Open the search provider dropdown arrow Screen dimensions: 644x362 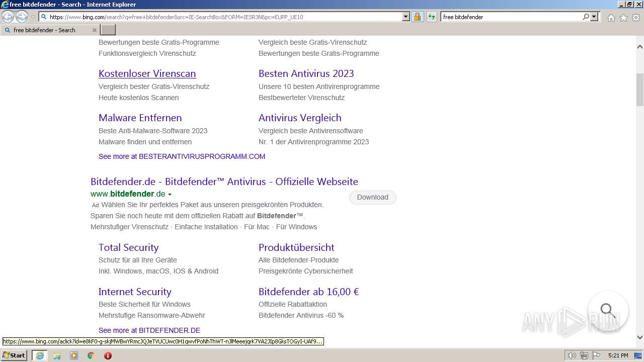point(594,17)
